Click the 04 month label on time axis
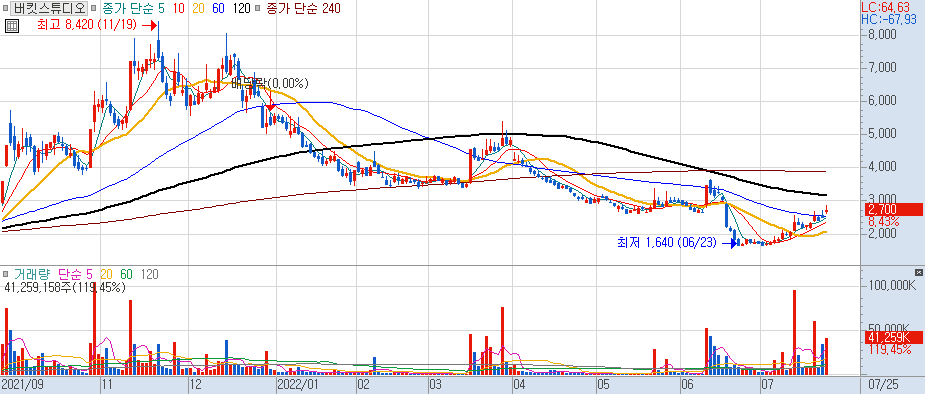This screenshot has height=394, width=925. (519, 385)
